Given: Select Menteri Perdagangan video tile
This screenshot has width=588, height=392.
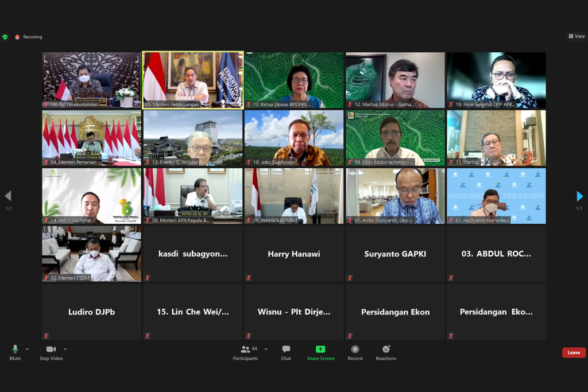Looking at the screenshot, I should (x=193, y=80).
